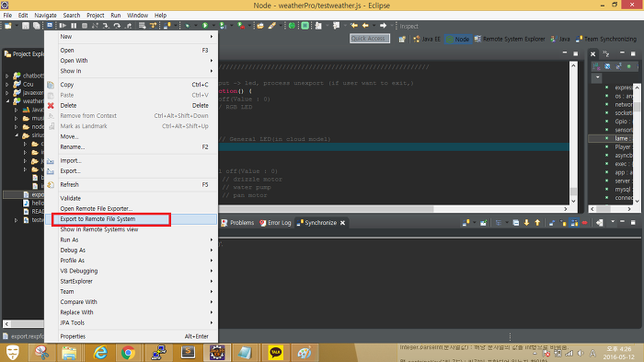This screenshot has width=644, height=362.
Task: Click the Debug bug toolbar icon
Action: 188,26
